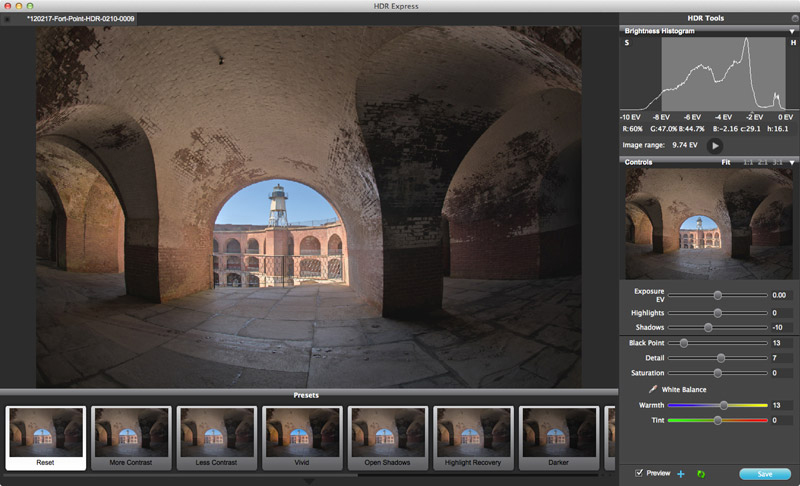
Task: Click the Exposure EV value field
Action: [x=780, y=295]
